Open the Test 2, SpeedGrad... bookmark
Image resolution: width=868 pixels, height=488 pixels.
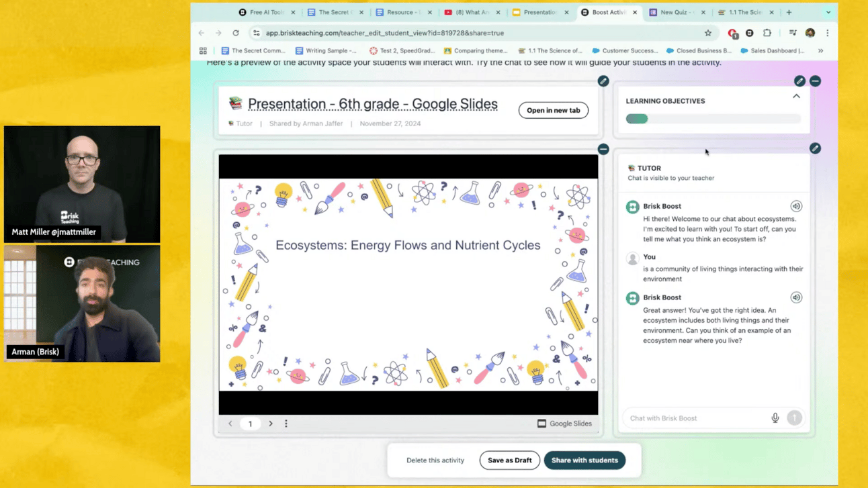tap(402, 50)
